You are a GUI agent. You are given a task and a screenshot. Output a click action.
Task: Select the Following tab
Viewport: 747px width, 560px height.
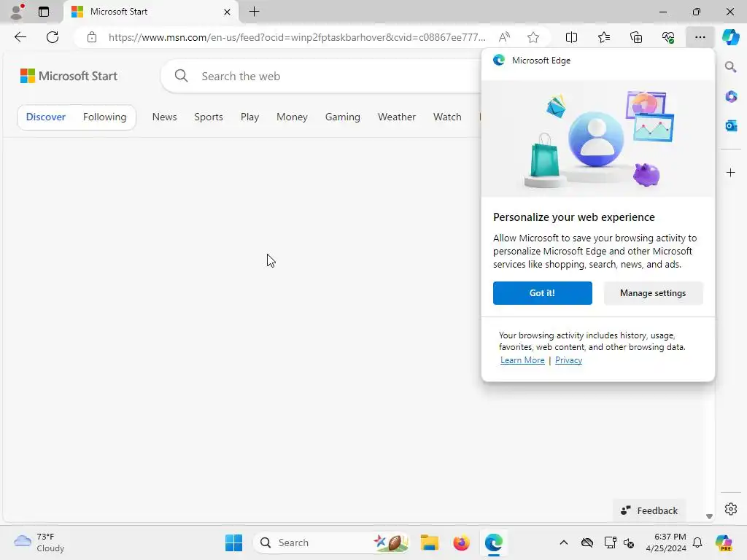click(105, 117)
